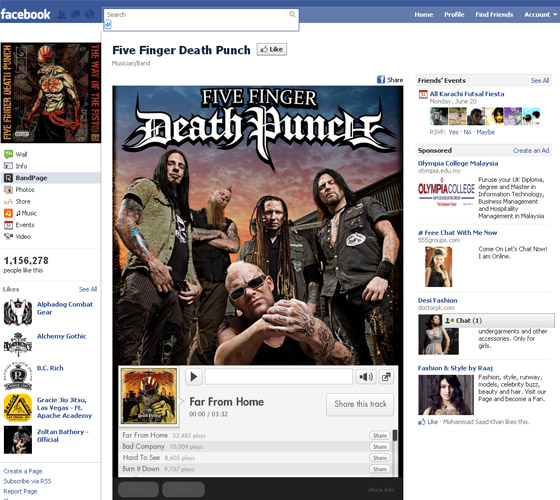Image resolution: width=560 pixels, height=500 pixels.
Task: RSVP No to the Futsal Fiesta event
Action: tap(467, 132)
